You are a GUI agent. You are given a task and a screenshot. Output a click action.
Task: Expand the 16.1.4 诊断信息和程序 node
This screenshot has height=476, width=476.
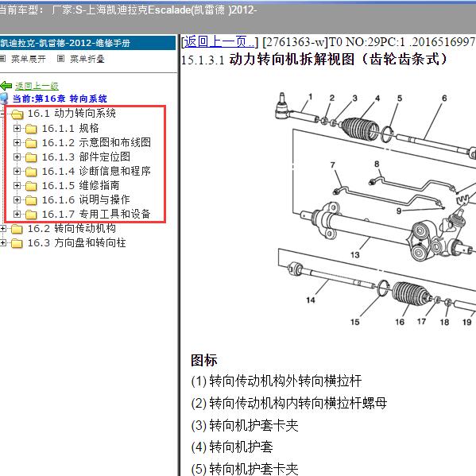click(17, 171)
